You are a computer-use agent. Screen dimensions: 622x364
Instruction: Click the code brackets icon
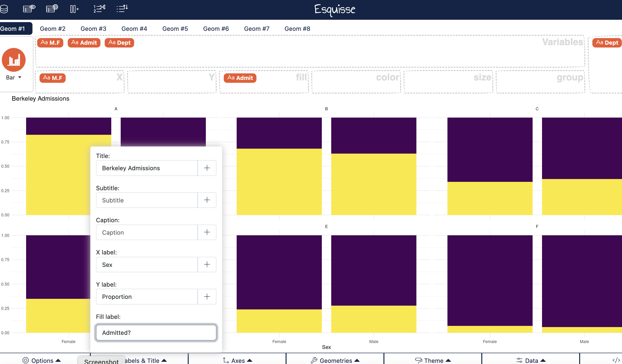point(616,360)
